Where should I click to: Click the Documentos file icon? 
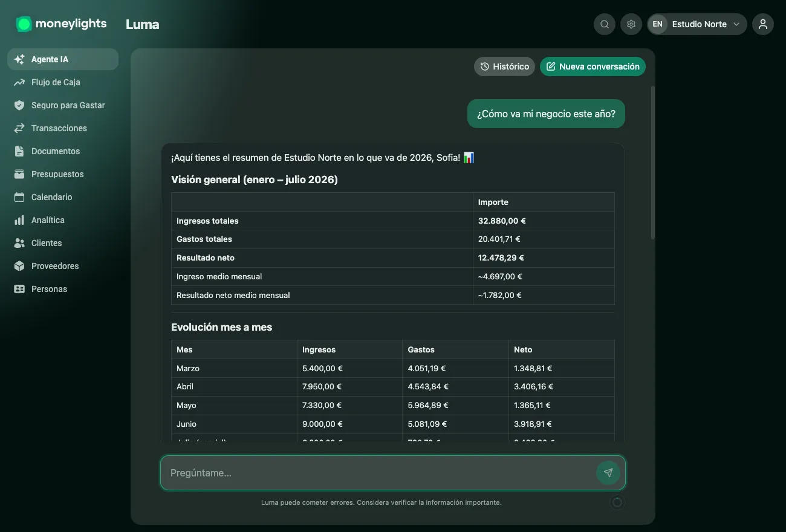[x=19, y=151]
